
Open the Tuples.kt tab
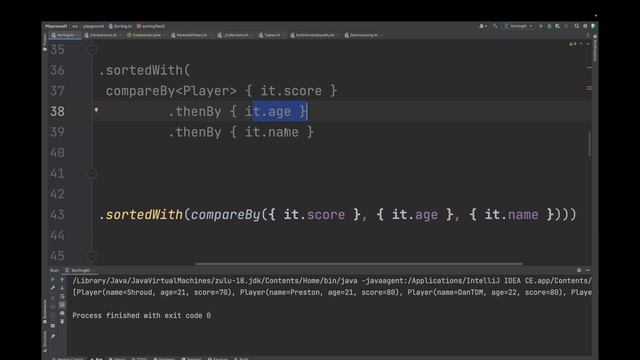tap(272, 35)
